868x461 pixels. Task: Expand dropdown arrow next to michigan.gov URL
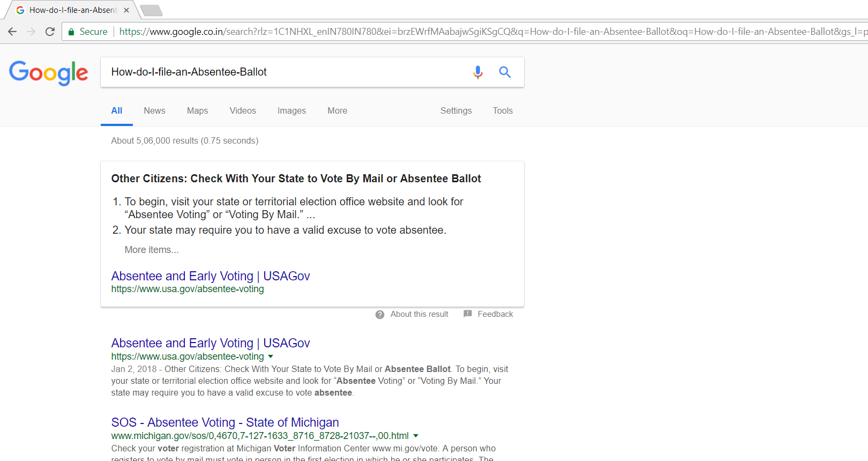click(416, 436)
